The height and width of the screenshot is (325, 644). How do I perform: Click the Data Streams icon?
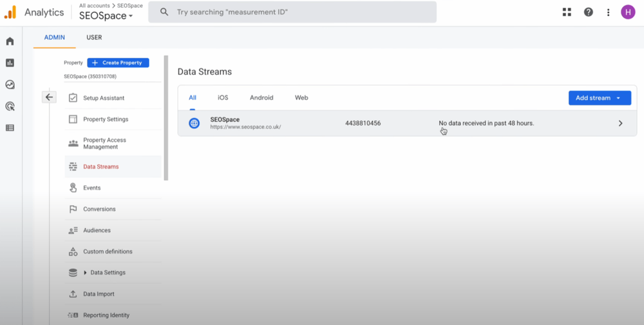point(73,166)
